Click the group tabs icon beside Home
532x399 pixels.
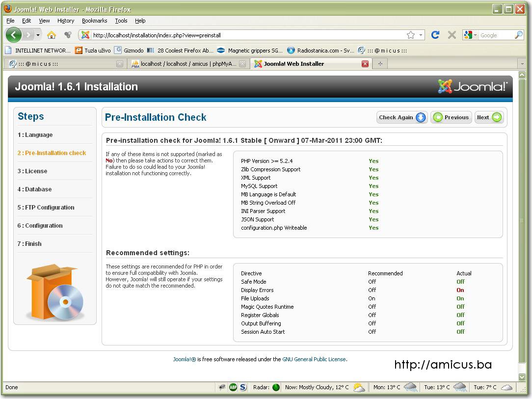coord(68,35)
